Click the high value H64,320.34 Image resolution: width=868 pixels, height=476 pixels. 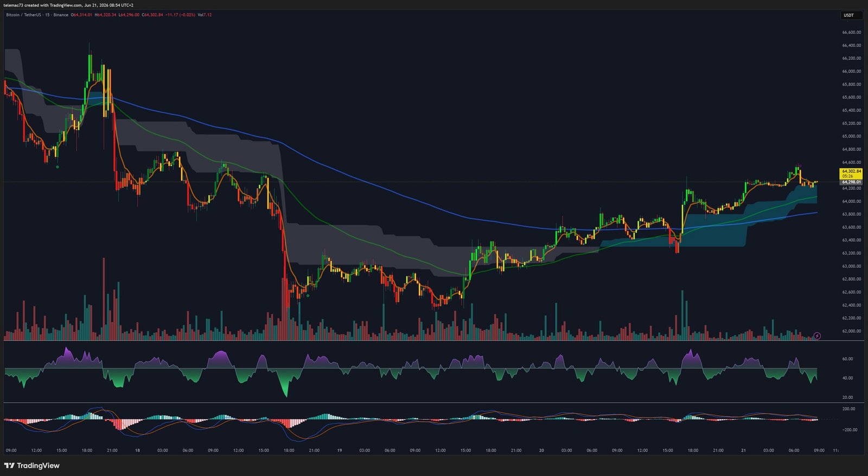pyautogui.click(x=105, y=15)
